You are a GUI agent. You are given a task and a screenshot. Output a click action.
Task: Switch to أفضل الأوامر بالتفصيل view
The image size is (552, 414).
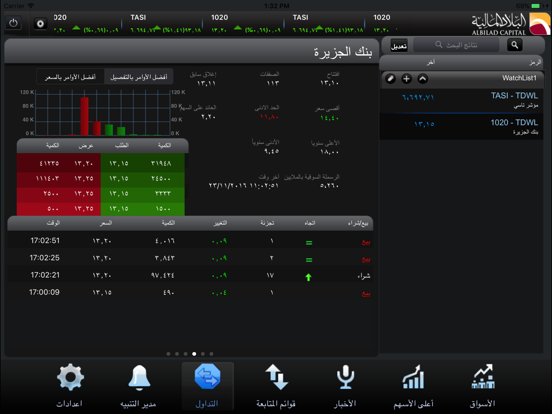click(138, 77)
